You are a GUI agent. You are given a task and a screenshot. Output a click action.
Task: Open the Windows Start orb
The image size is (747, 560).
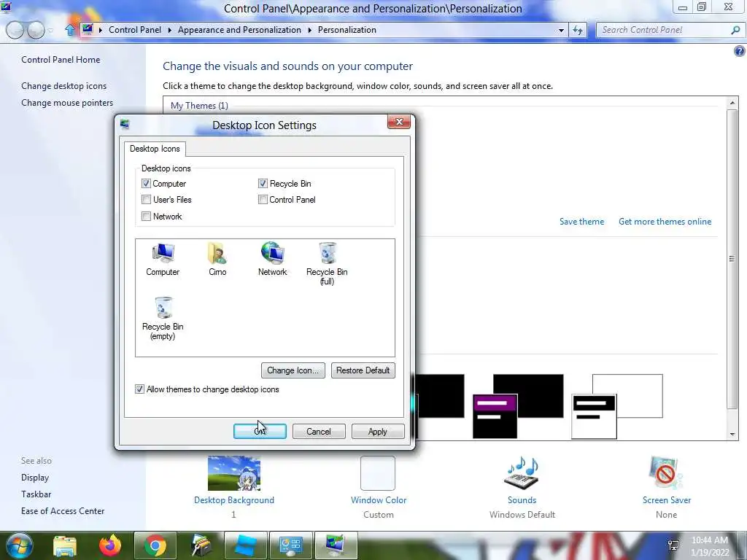(19, 545)
